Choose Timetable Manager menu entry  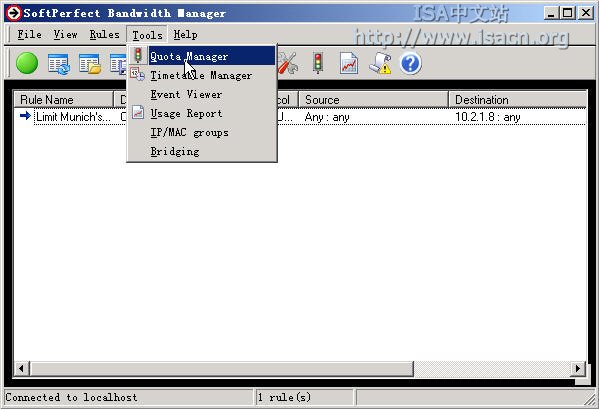(202, 75)
